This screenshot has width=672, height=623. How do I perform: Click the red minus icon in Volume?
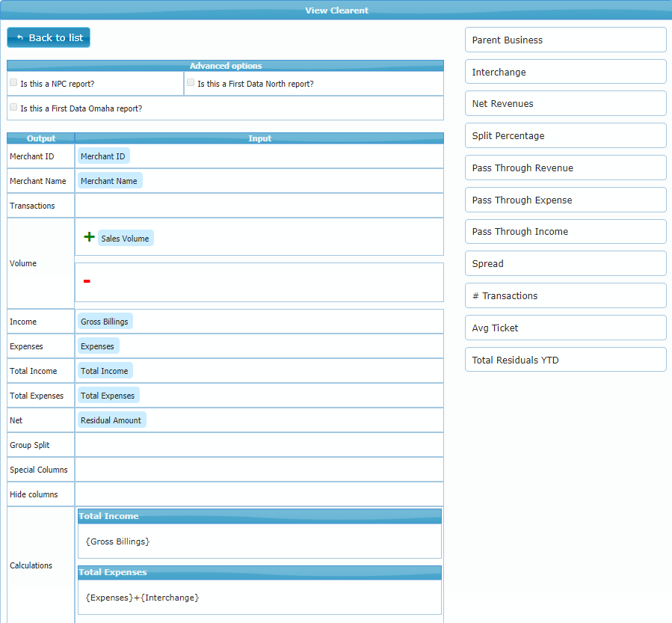tap(87, 281)
